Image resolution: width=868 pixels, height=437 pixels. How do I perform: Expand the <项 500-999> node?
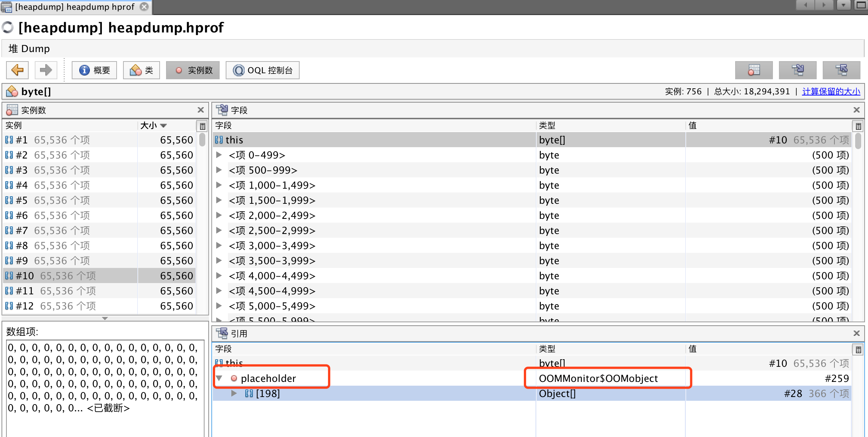coord(219,170)
